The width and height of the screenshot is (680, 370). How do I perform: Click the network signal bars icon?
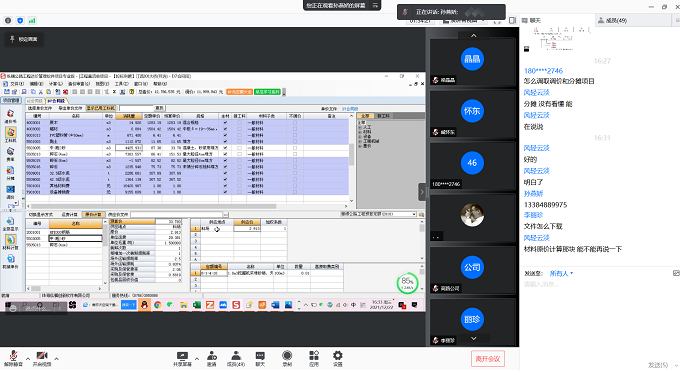pos(32,20)
